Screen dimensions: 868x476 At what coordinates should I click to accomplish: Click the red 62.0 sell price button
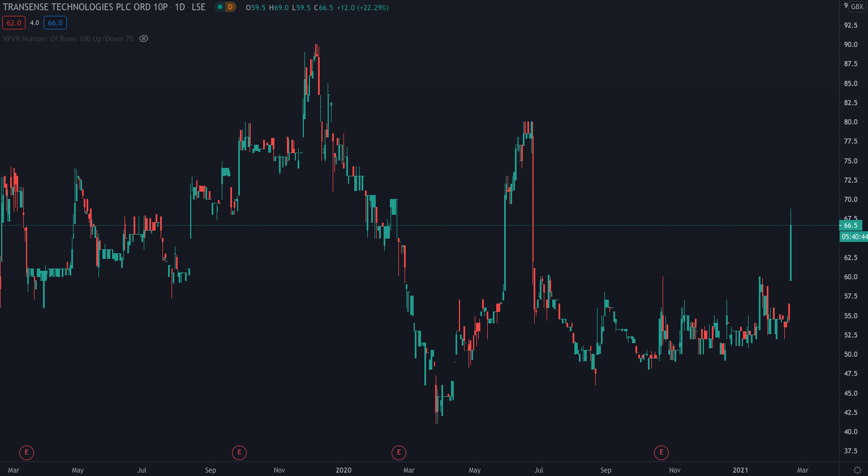pos(14,23)
